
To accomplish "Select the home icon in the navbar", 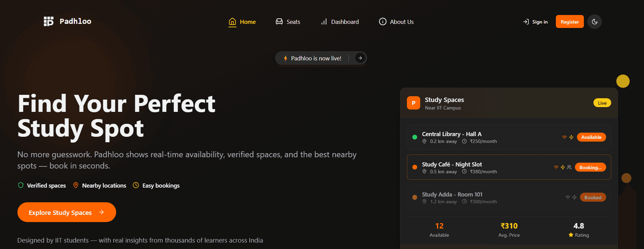I will pyautogui.click(x=232, y=21).
